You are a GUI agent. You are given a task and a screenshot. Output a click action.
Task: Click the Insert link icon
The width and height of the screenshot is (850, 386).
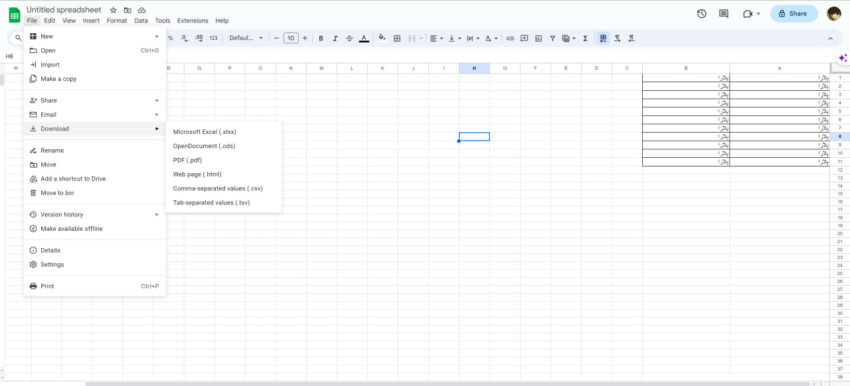510,38
